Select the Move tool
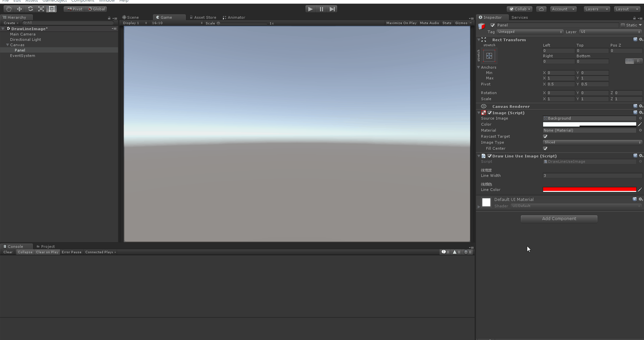The image size is (644, 340). point(19,9)
